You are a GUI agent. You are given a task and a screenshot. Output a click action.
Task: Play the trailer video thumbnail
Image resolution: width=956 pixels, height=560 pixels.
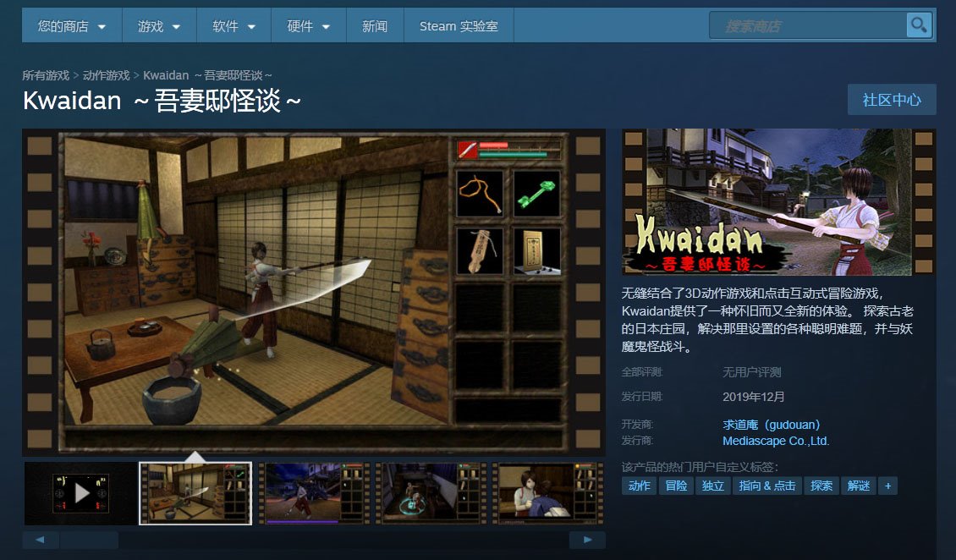(x=81, y=493)
